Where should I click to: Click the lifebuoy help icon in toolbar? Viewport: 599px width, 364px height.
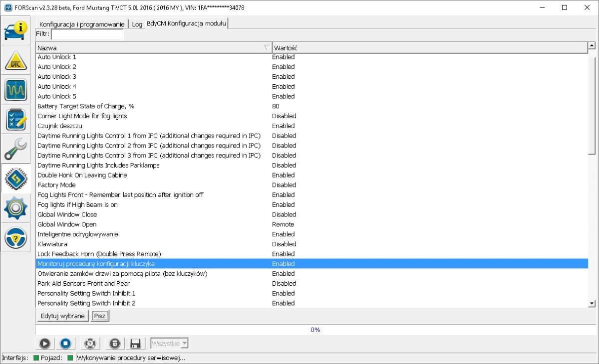pos(90,344)
